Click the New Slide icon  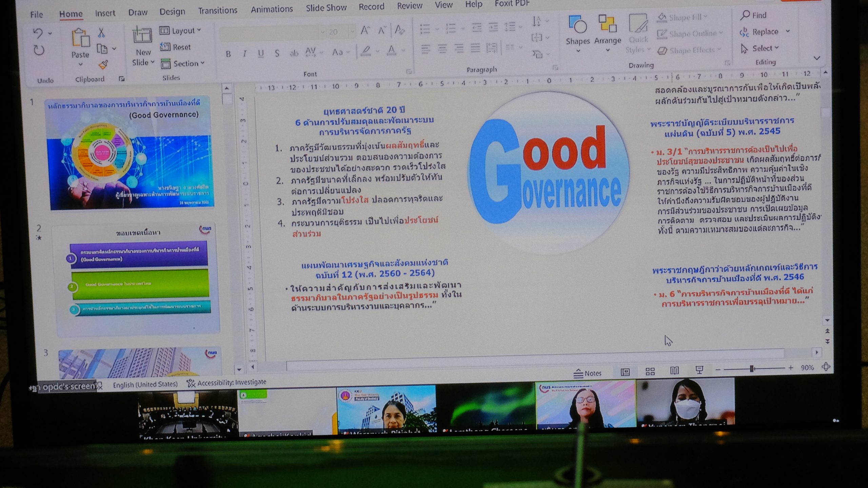[142, 36]
